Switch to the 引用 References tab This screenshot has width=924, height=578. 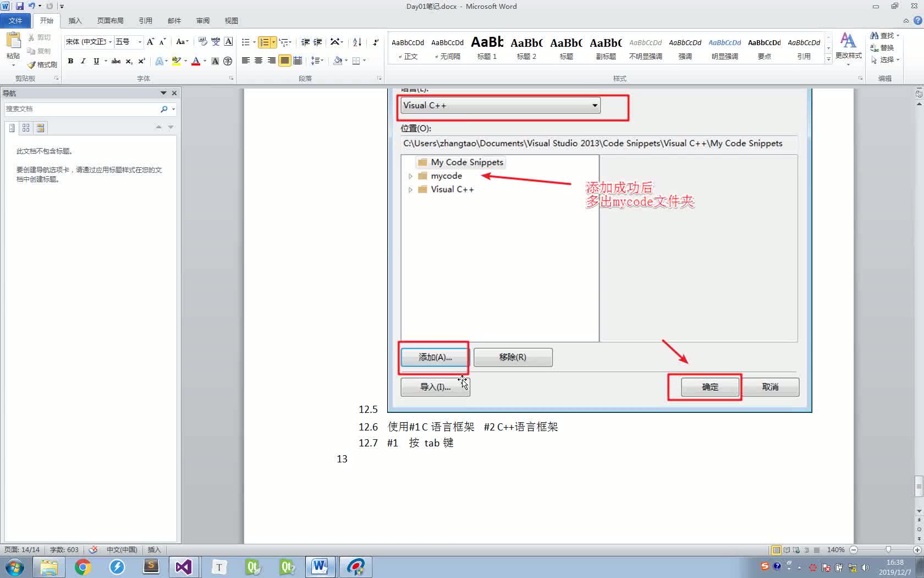pos(145,20)
